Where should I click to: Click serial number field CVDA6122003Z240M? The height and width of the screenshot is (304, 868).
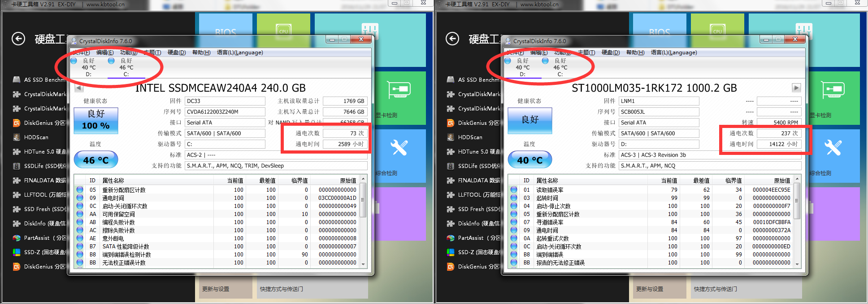(x=225, y=112)
